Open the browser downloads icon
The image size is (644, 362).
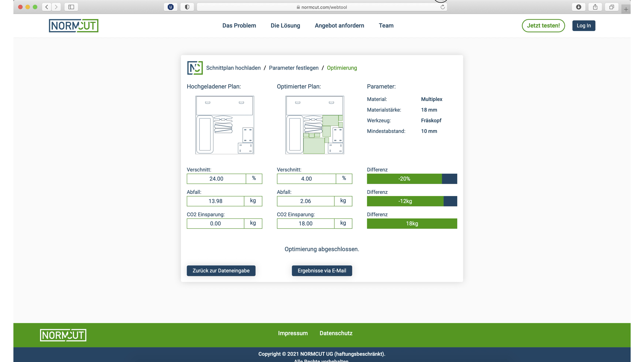pyautogui.click(x=578, y=7)
